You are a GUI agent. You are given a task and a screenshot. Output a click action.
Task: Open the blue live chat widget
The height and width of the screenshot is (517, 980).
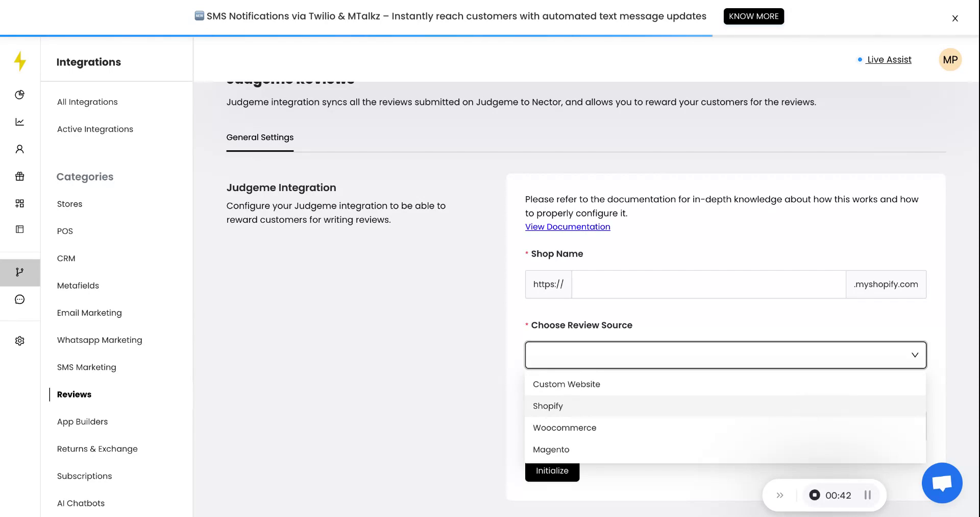tap(942, 482)
